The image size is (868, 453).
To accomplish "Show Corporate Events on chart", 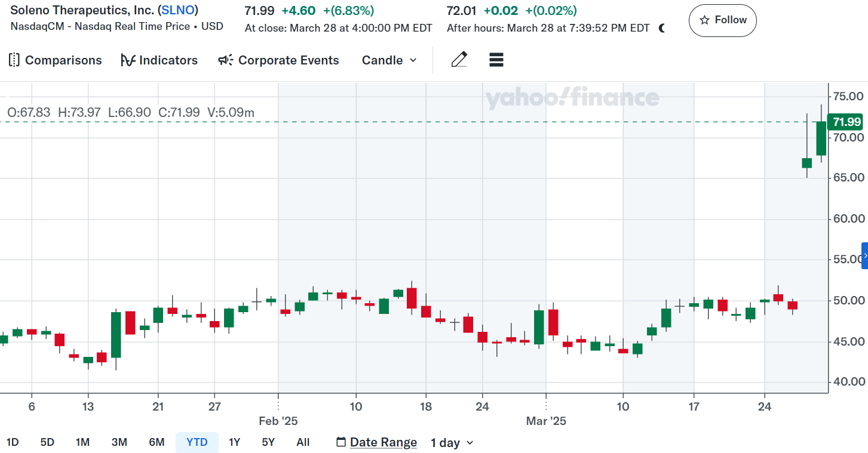I will [278, 60].
